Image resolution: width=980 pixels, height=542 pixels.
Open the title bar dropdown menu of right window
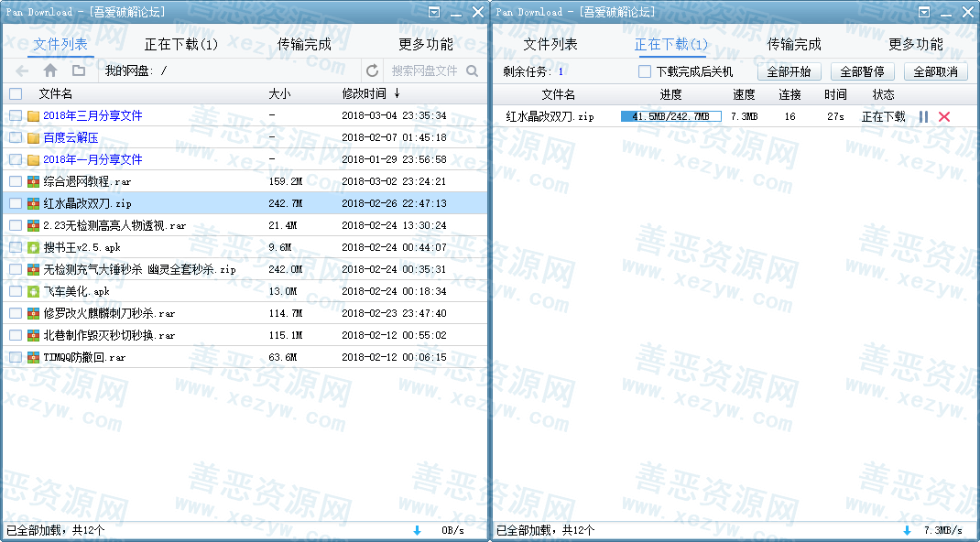coord(924,12)
